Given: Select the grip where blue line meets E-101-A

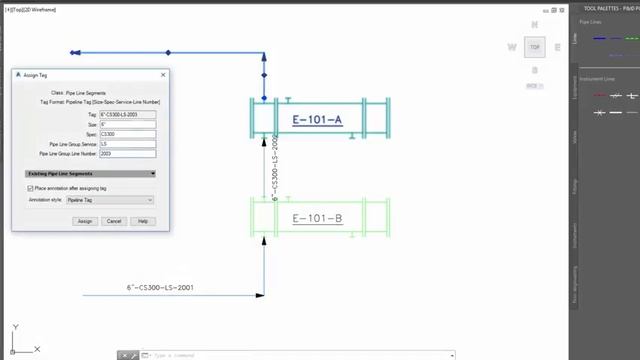Looking at the screenshot, I should [x=264, y=98].
